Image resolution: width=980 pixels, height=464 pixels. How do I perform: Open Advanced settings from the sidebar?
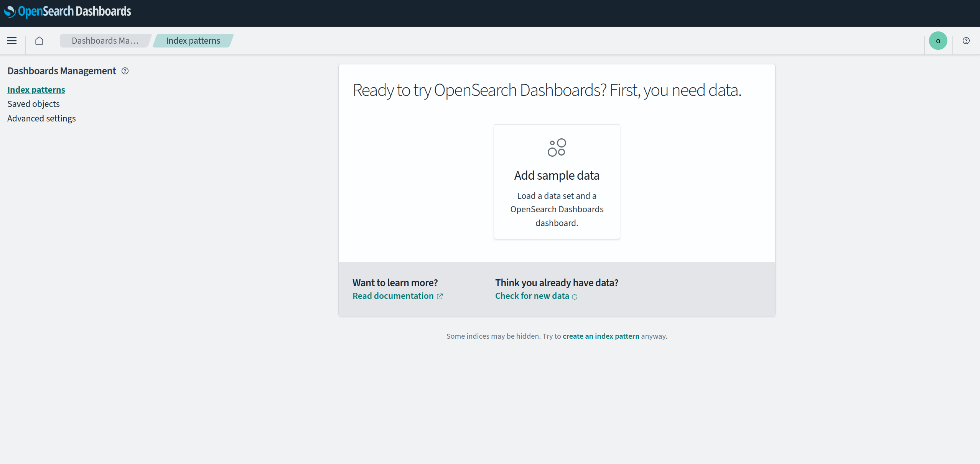tap(41, 118)
